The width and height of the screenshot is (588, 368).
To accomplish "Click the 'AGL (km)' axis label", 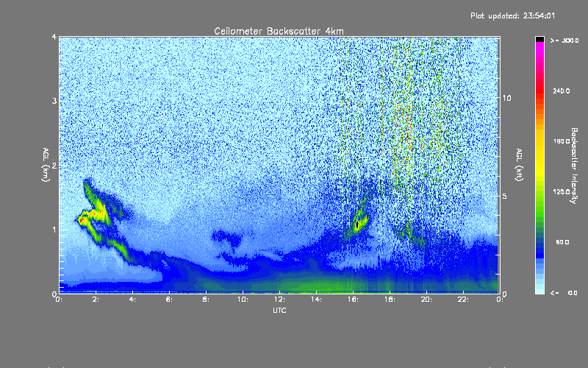I will tap(46, 165).
